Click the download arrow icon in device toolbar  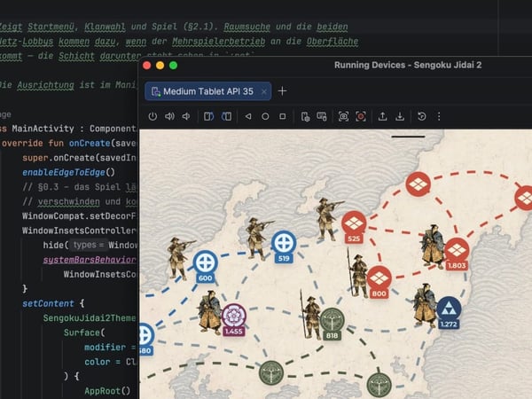400,116
